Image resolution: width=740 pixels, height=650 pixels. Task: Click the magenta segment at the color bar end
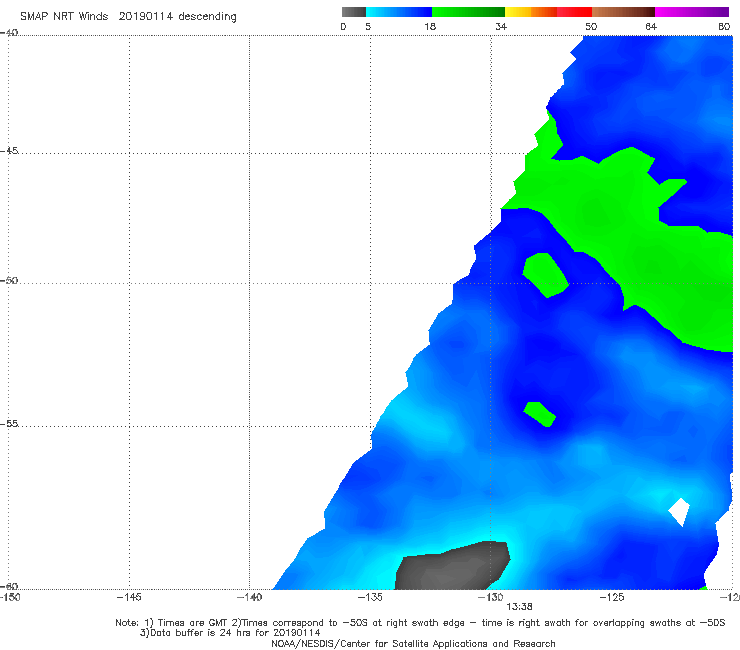click(x=692, y=12)
